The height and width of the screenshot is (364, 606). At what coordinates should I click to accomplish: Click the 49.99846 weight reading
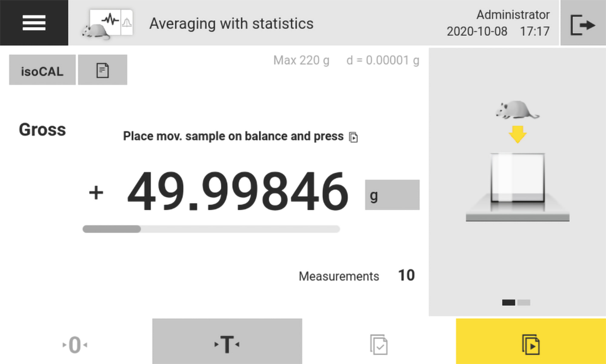coord(238,191)
